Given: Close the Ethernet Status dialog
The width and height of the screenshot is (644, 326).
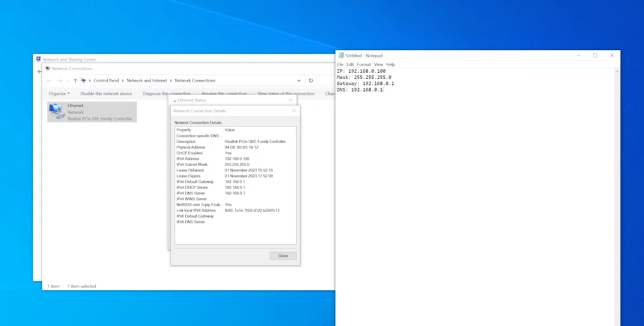Looking at the screenshot, I should tap(290, 100).
